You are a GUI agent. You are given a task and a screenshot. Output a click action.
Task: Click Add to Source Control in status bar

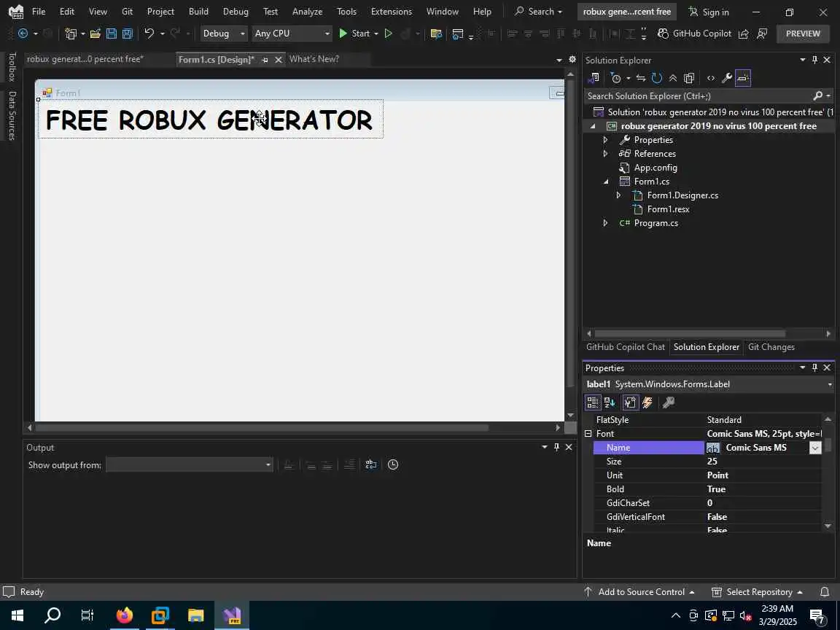pyautogui.click(x=641, y=592)
